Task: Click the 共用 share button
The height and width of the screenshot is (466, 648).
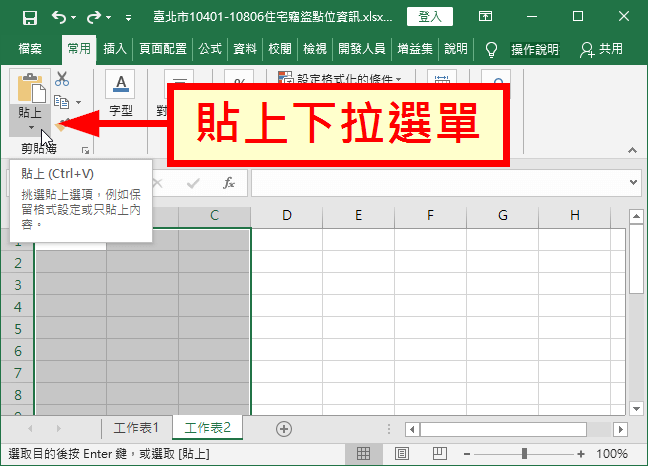Action: [x=601, y=49]
